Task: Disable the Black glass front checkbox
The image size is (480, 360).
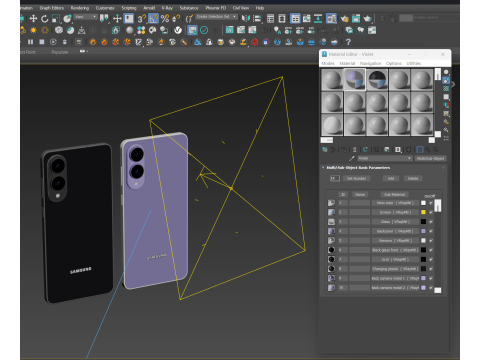Action: pyautogui.click(x=431, y=250)
